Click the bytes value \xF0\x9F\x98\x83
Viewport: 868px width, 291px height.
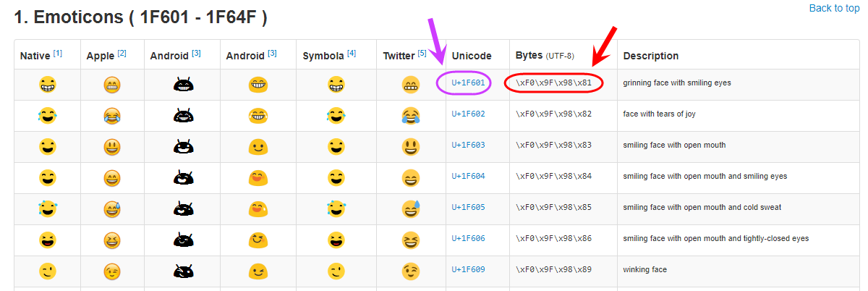553,145
